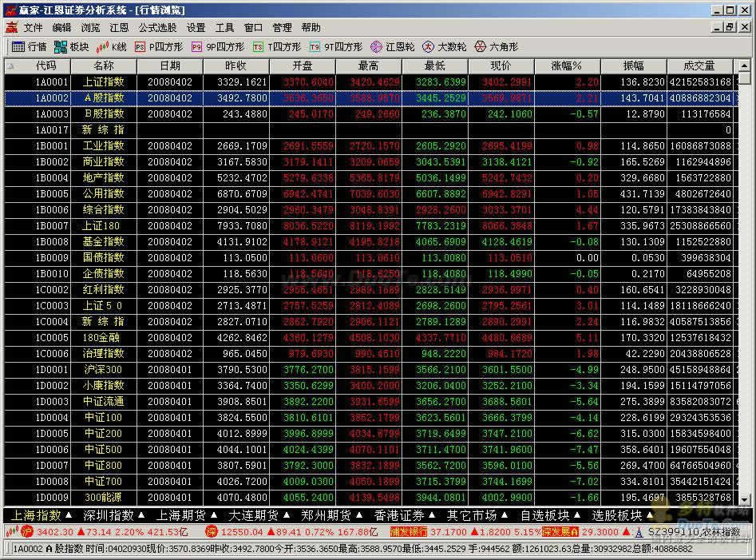
Task: Restore the inner document window
Action: click(x=730, y=27)
